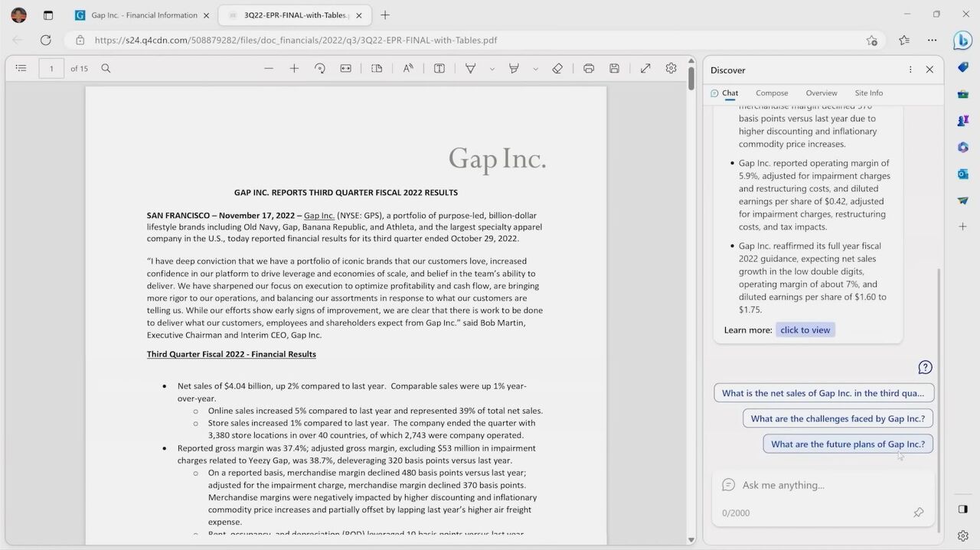980x550 pixels.
Task: Open Outlook sidebar icon
Action: (963, 174)
